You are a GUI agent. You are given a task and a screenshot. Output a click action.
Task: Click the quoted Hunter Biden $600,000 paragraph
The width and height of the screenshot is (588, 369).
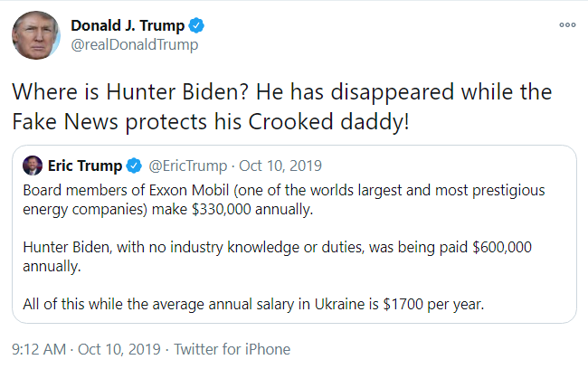tap(277, 257)
